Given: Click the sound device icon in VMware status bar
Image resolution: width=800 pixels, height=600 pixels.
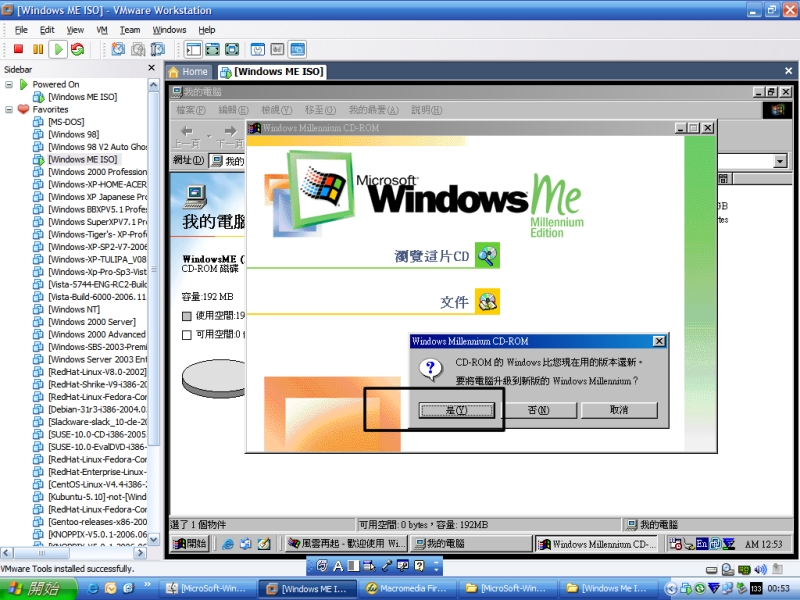Looking at the screenshot, I should pyautogui.click(x=761, y=569).
